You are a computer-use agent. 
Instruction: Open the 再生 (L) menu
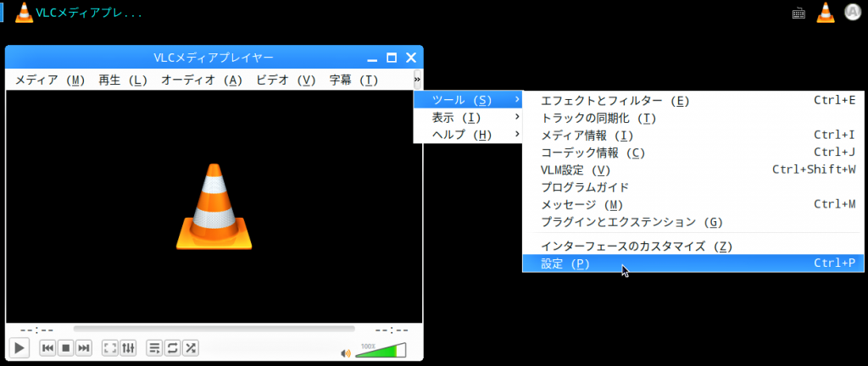pyautogui.click(x=123, y=80)
